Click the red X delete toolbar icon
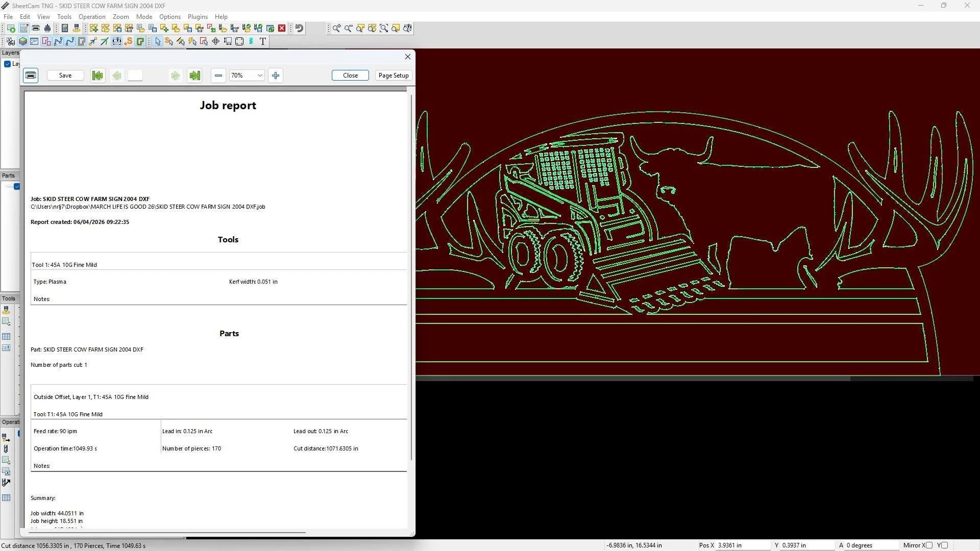980x551 pixels. [x=282, y=28]
